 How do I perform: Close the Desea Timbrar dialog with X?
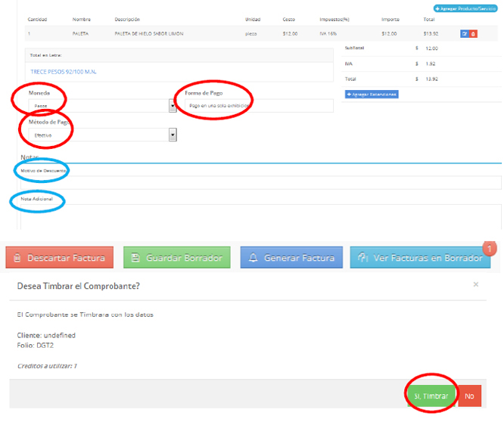[476, 284]
